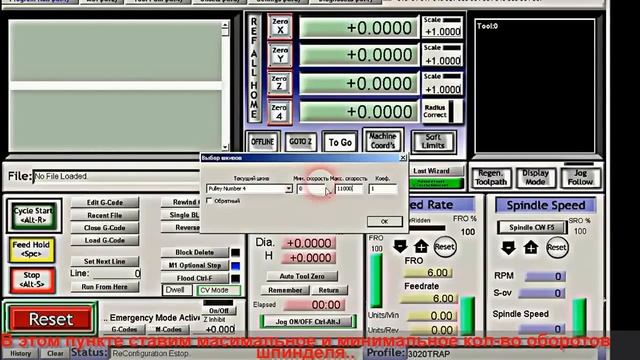Open the G-Codes reference list
This screenshot has height=360, width=640.
[x=124, y=329]
